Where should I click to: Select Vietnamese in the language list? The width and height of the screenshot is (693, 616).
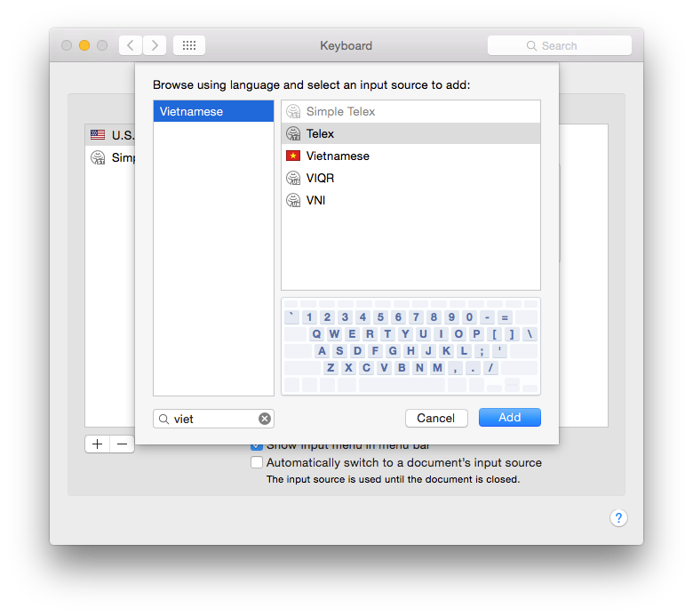click(213, 111)
